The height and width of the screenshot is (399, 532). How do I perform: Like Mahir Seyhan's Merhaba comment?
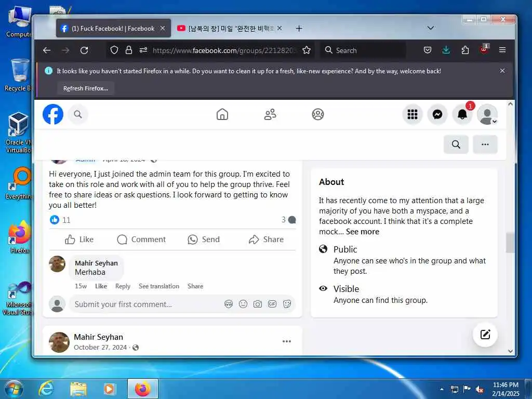pyautogui.click(x=101, y=286)
